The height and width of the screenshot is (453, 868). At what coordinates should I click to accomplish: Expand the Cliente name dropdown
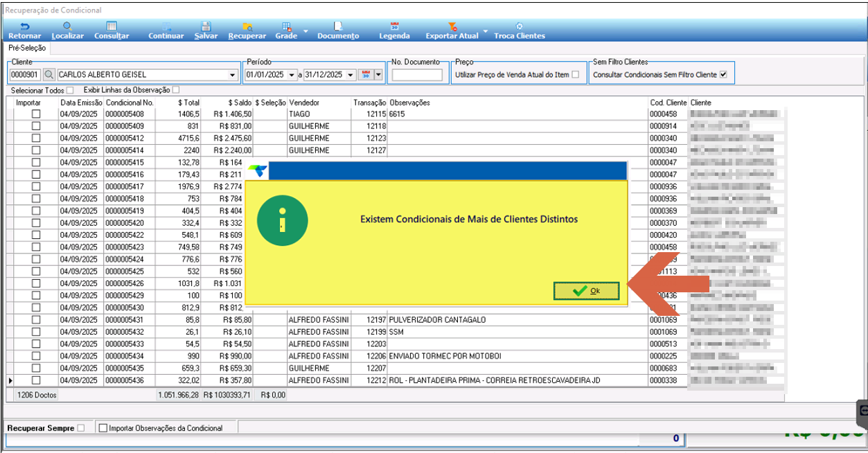[x=233, y=75]
